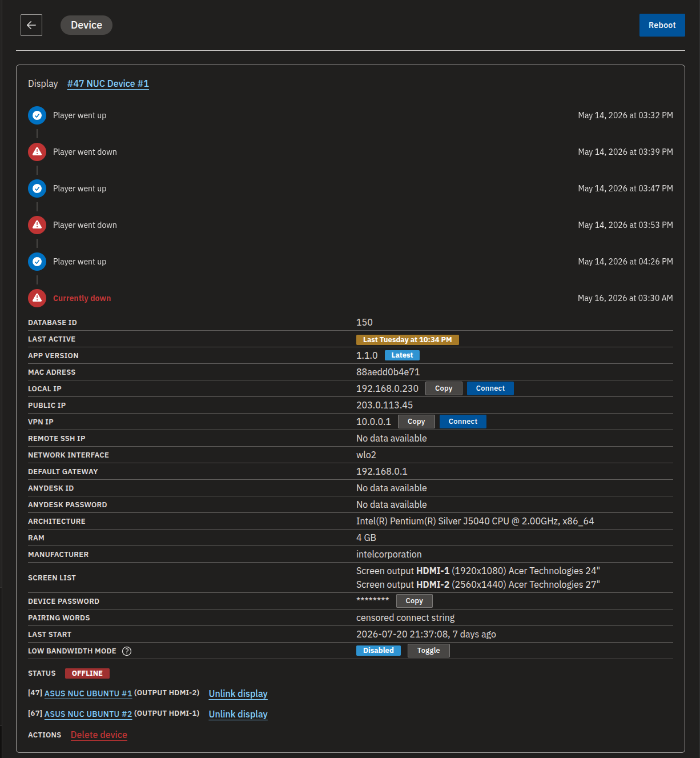The image size is (700, 758).
Task: Delete this device
Action: point(99,735)
